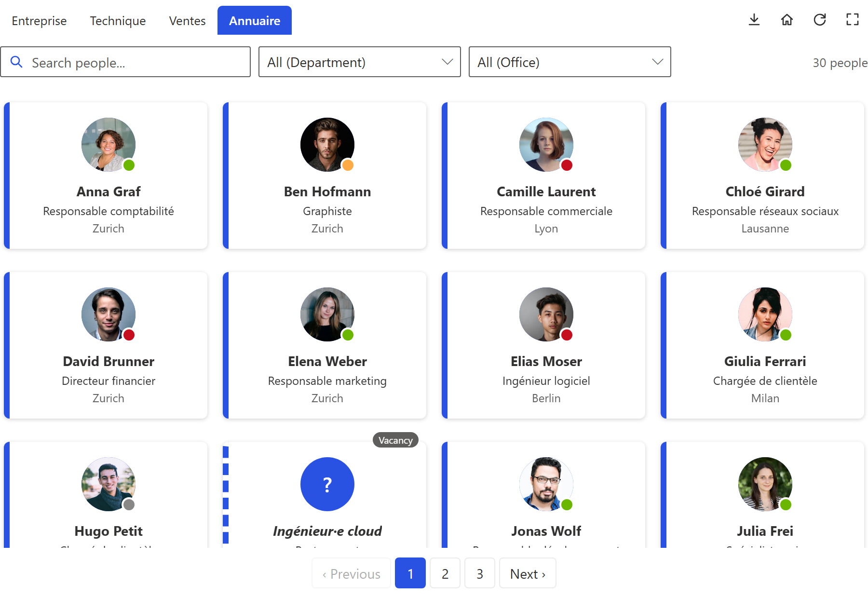Click Chloé Girard's profile photo
868x598 pixels.
coord(765,145)
